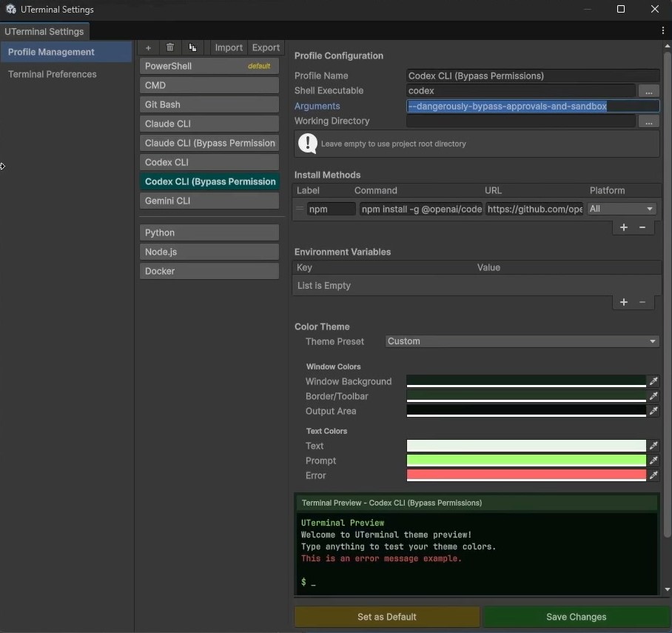Select the Gemini CLI profile
Viewport: 672px width, 633px height.
[209, 201]
